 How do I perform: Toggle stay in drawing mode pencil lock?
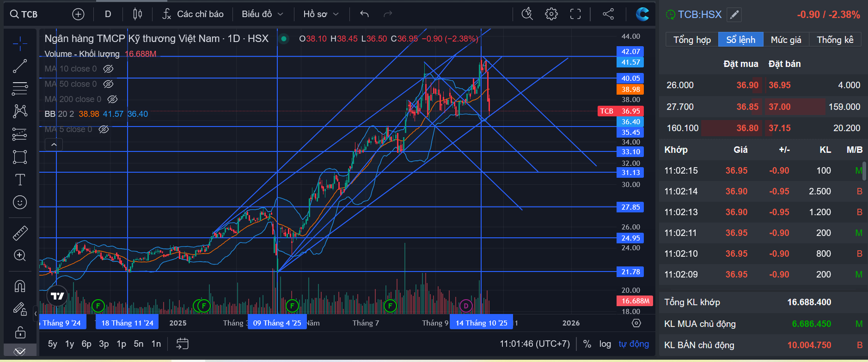pos(20,309)
